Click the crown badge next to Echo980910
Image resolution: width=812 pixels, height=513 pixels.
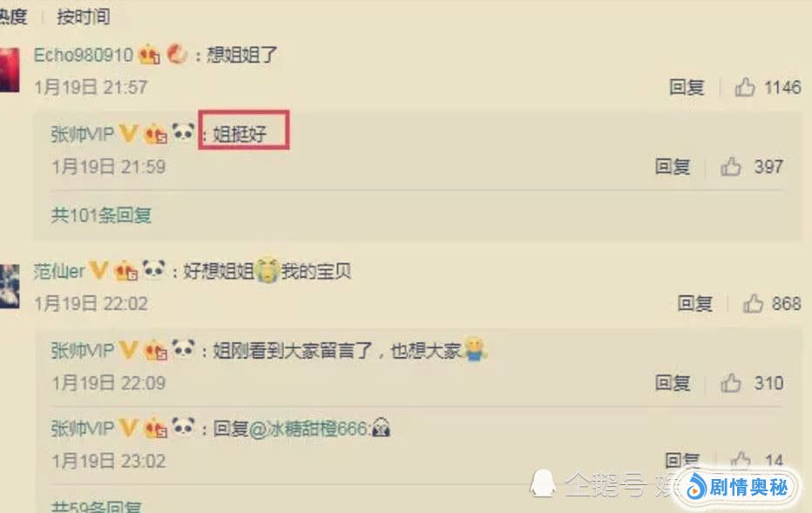[x=149, y=54]
